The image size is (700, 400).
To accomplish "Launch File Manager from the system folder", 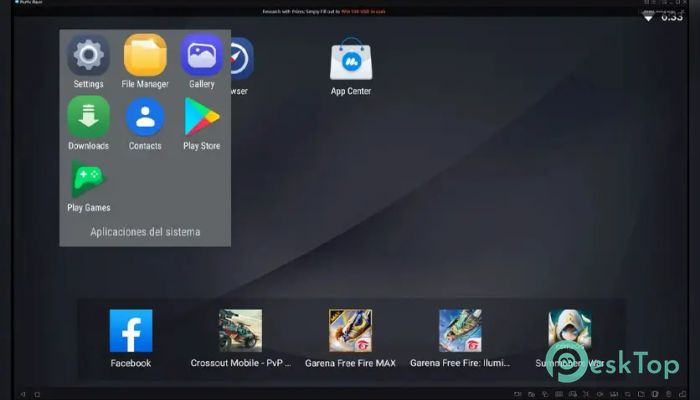I will point(145,56).
